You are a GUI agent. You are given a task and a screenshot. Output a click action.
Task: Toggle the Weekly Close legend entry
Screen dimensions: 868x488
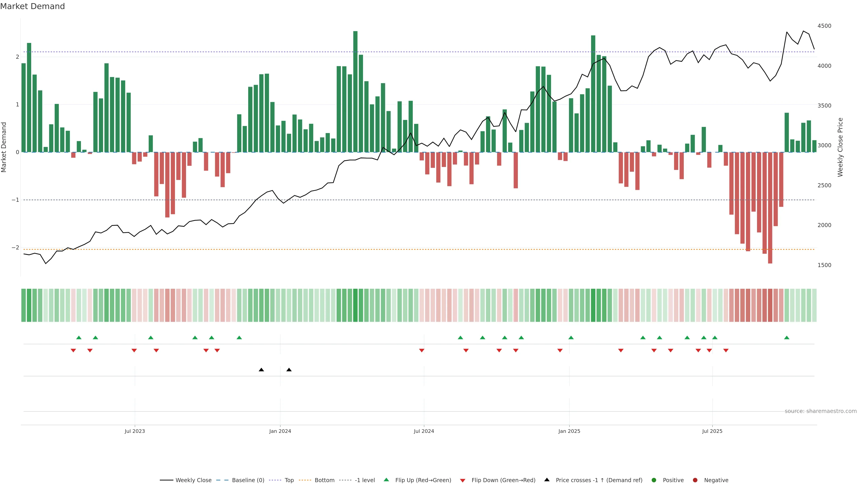[x=193, y=480]
